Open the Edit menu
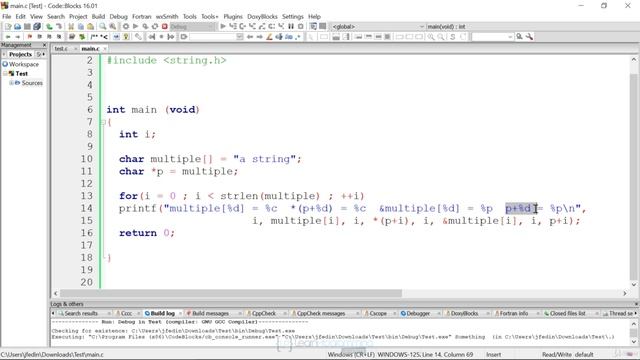The width and height of the screenshot is (640, 360). click(x=20, y=16)
